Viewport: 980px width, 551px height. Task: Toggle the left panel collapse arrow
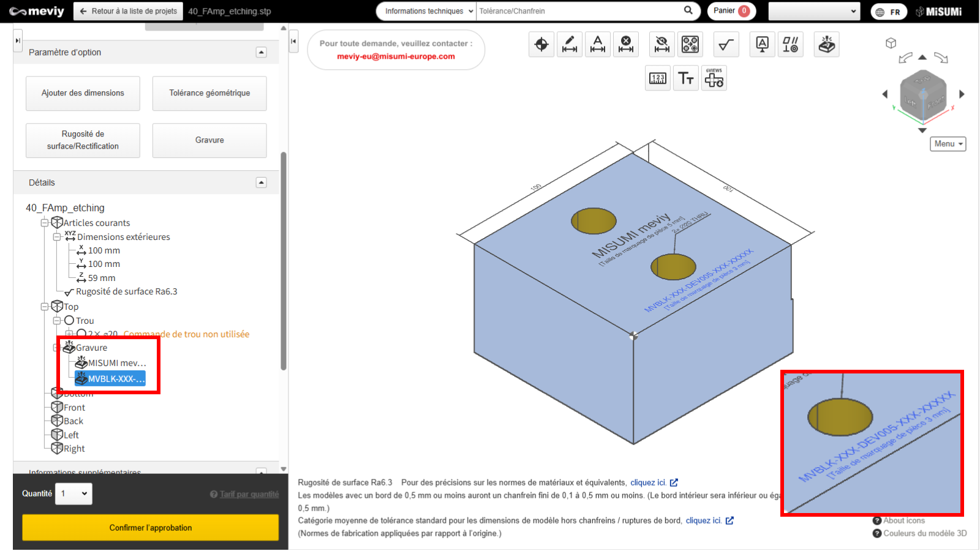pos(293,41)
